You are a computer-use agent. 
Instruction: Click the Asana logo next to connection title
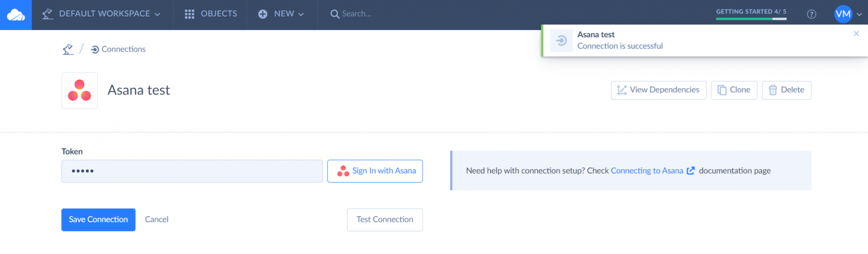pos(80,91)
